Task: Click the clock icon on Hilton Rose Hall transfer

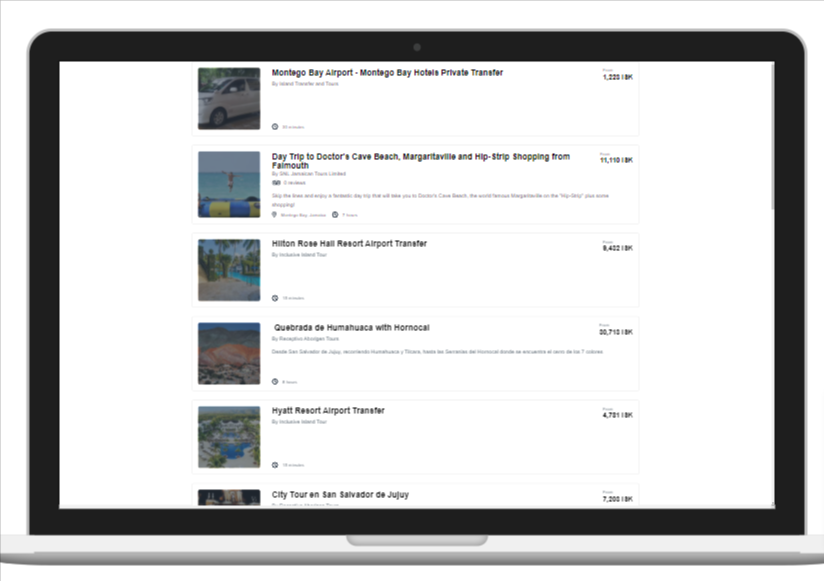Action: coord(276,297)
